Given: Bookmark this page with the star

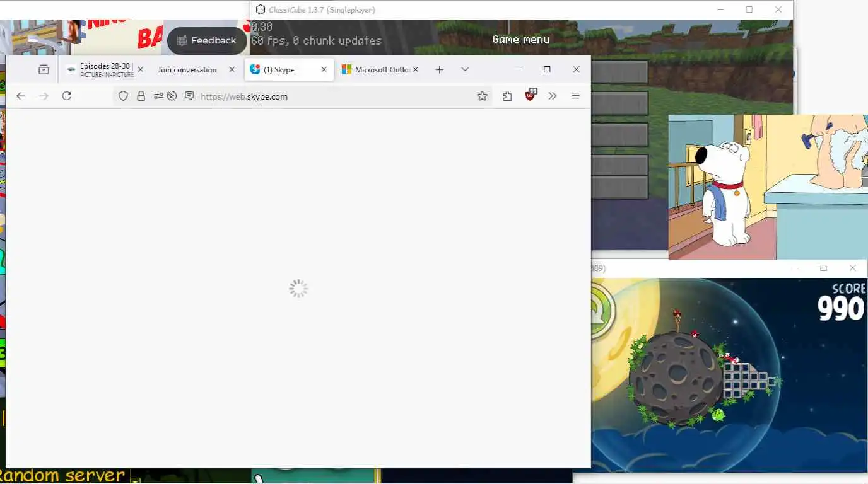Looking at the screenshot, I should [x=482, y=96].
